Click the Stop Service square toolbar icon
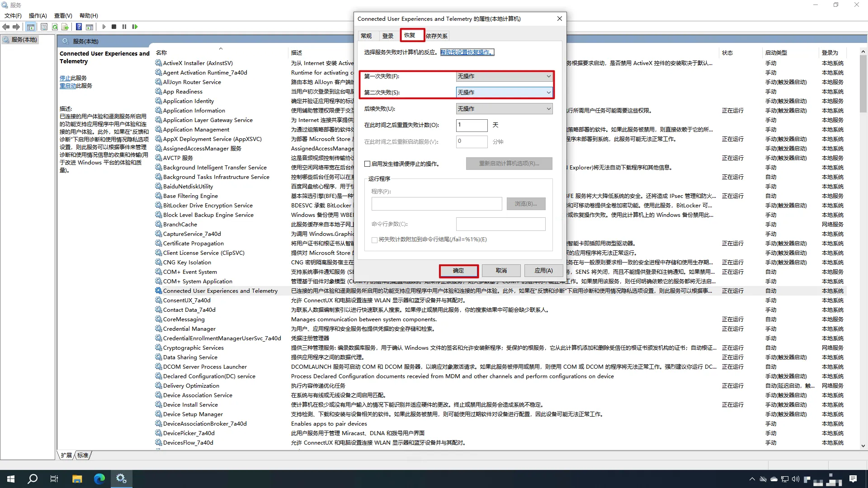The width and height of the screenshot is (868, 488). coord(114,27)
